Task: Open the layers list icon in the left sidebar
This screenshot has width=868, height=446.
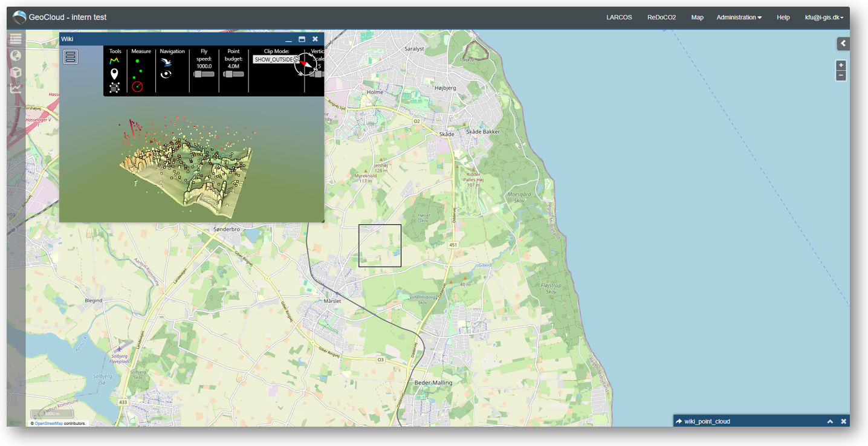Action: click(x=16, y=39)
